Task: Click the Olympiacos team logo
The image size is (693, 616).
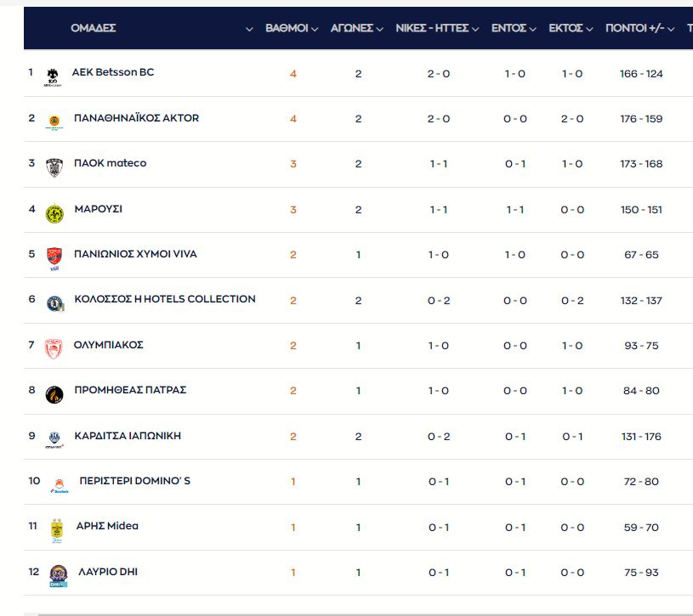Action: (x=54, y=348)
